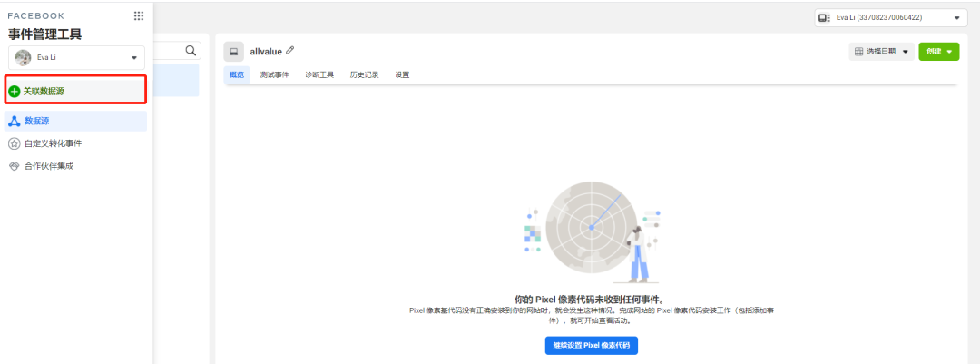The height and width of the screenshot is (364, 980).
Task: Click the pencil icon to rename allvalue
Action: click(x=290, y=51)
